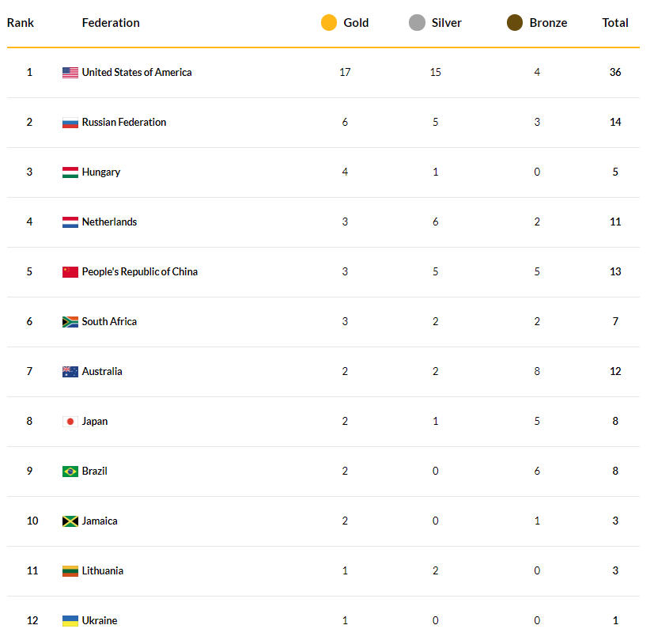The width and height of the screenshot is (654, 644).
Task: Click the Federation column header
Action: click(111, 23)
